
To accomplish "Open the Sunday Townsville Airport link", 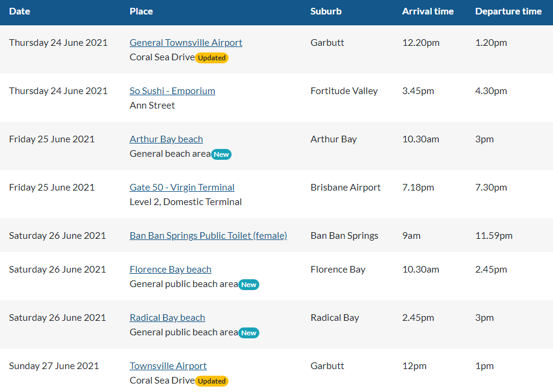I will (168, 366).
